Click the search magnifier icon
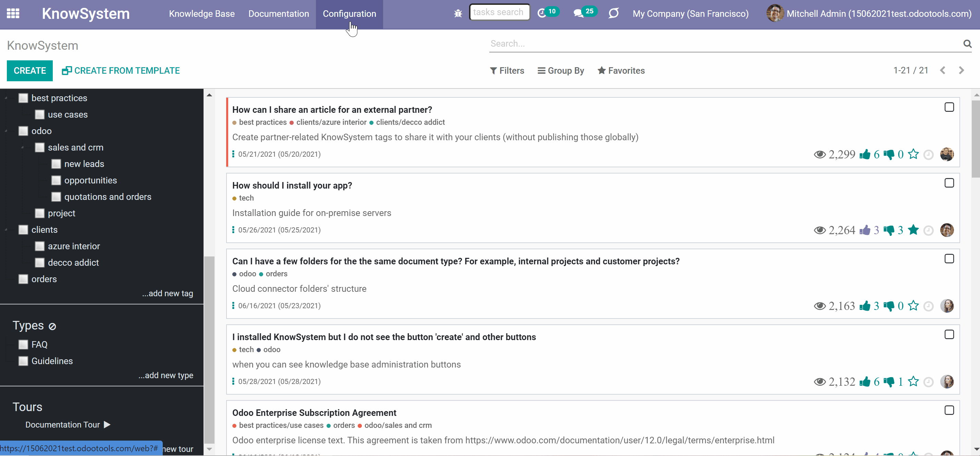 click(967, 44)
